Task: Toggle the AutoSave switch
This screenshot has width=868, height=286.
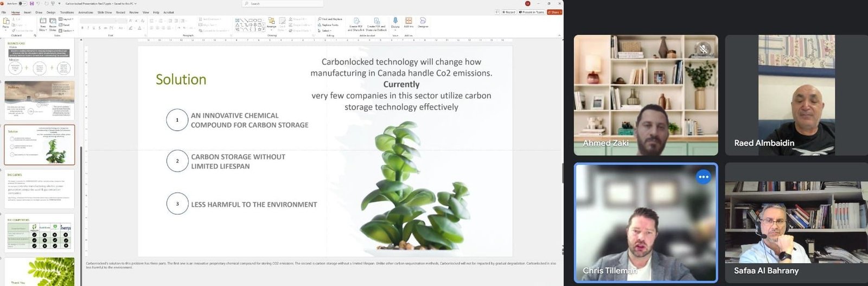Action: point(23,3)
